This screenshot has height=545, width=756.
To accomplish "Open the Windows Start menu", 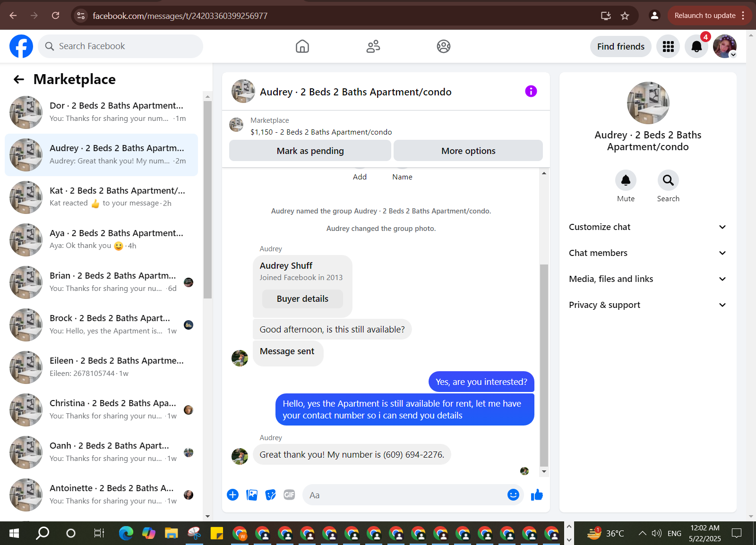I will [14, 533].
